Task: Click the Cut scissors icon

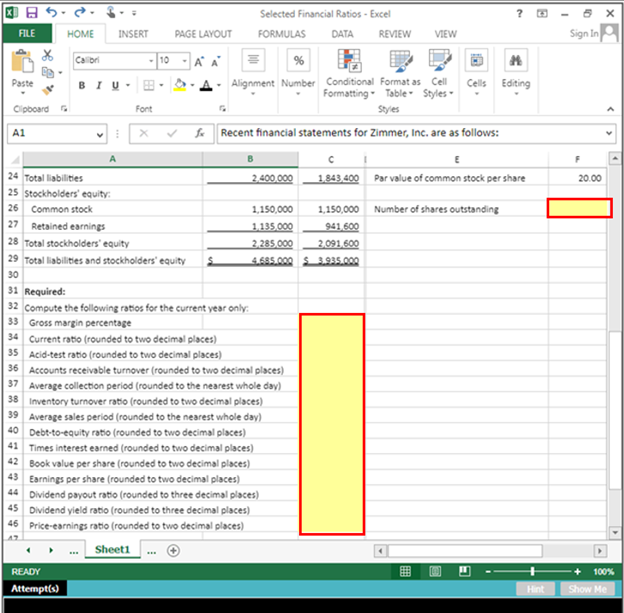Action: click(47, 55)
